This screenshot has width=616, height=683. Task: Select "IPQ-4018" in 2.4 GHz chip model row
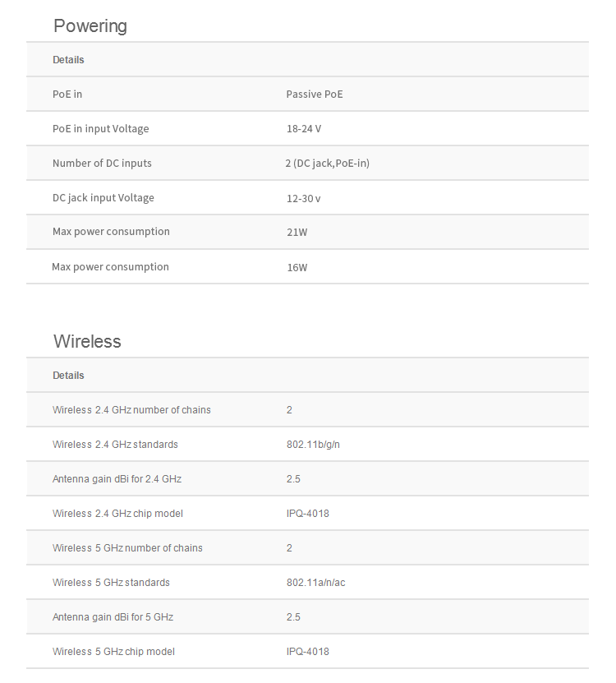308,514
